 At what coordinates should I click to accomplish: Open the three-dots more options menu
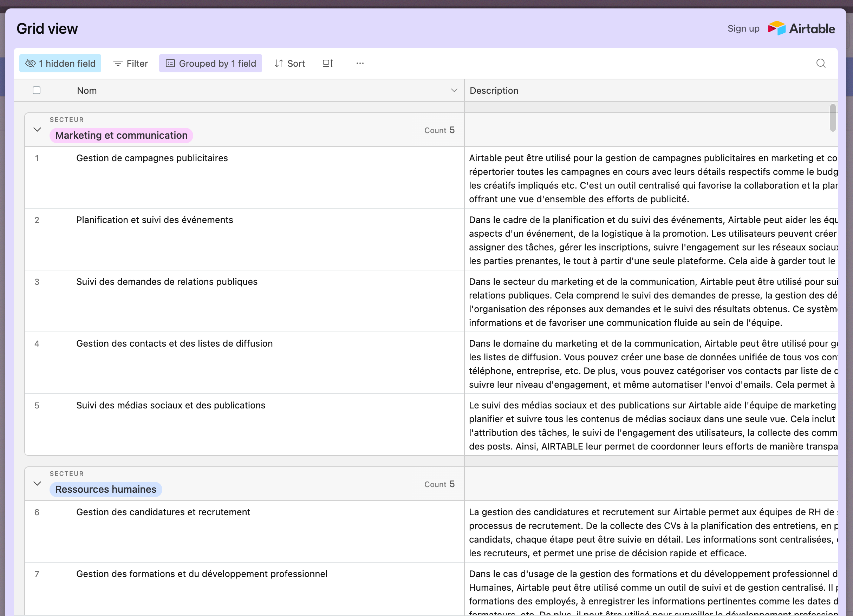pos(359,63)
